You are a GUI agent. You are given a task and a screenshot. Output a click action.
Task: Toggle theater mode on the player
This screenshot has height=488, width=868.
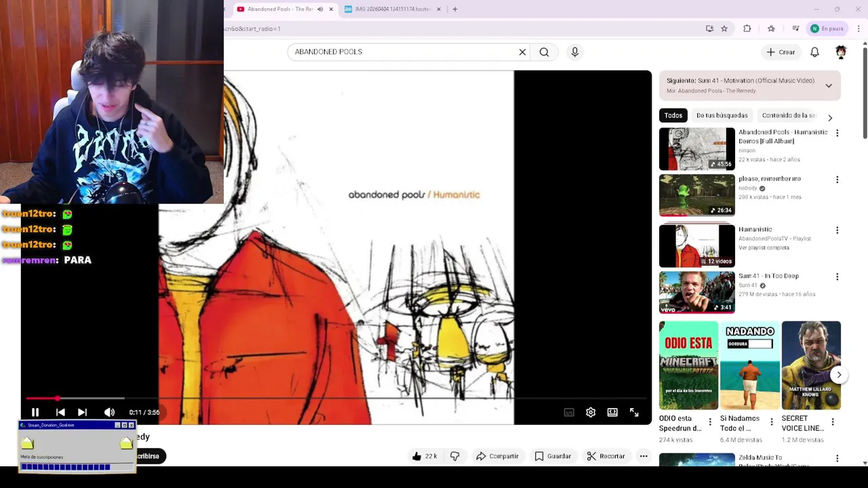(x=612, y=412)
